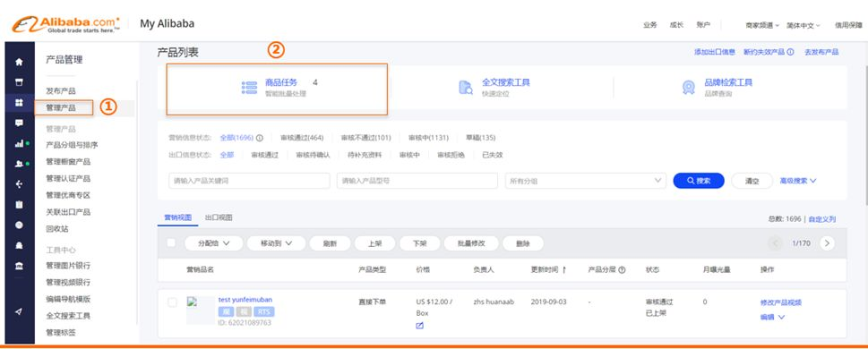This screenshot has height=349, width=868.
Task: Filter by 审核不通过(101) status
Action: tap(365, 139)
